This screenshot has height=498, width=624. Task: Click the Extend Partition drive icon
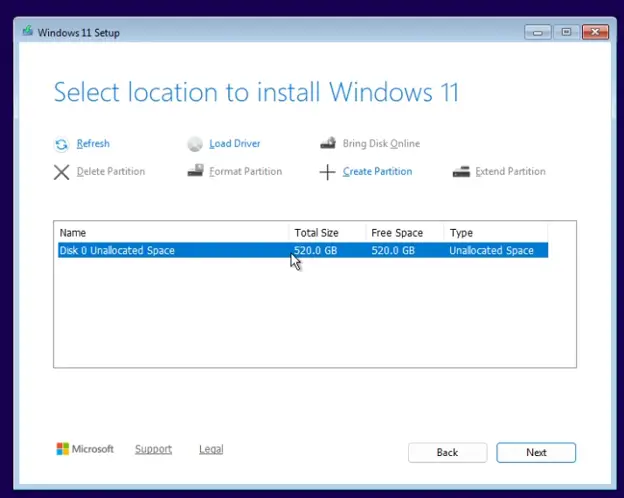click(461, 172)
